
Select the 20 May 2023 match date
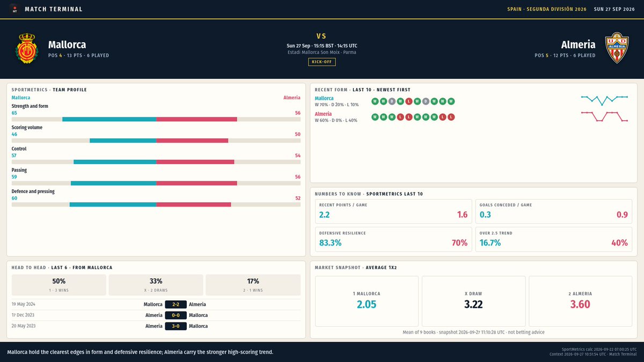coord(24,326)
